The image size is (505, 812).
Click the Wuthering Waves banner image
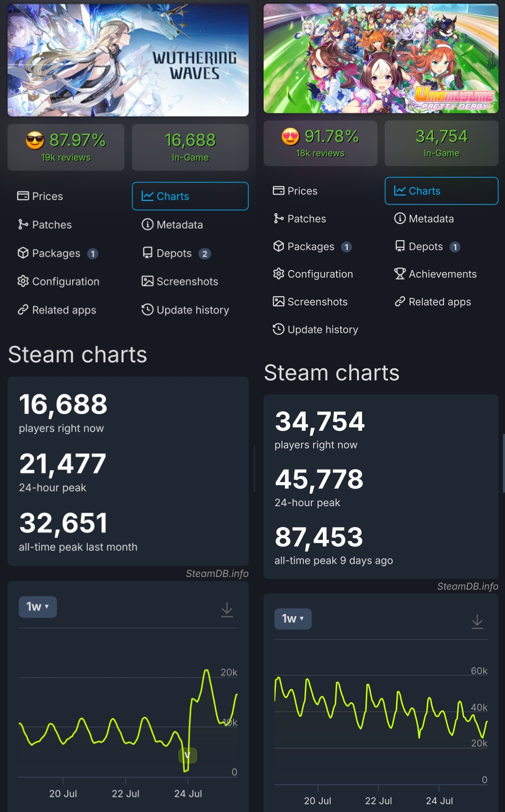pyautogui.click(x=128, y=60)
